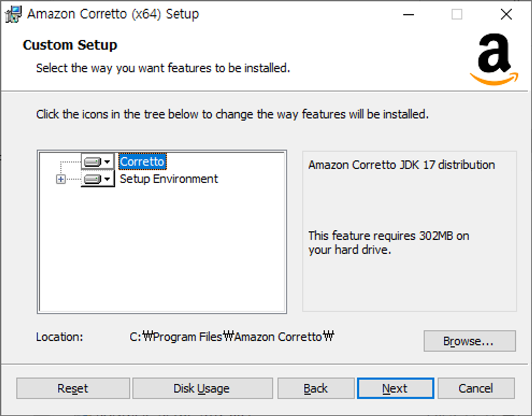Click the "Location:" label

tap(59, 336)
